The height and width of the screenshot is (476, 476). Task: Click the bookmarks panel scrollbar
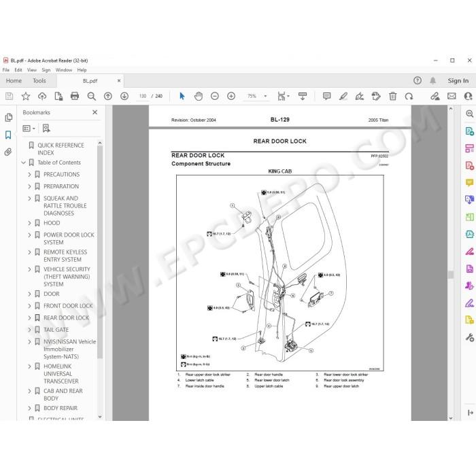pyautogui.click(x=100, y=252)
